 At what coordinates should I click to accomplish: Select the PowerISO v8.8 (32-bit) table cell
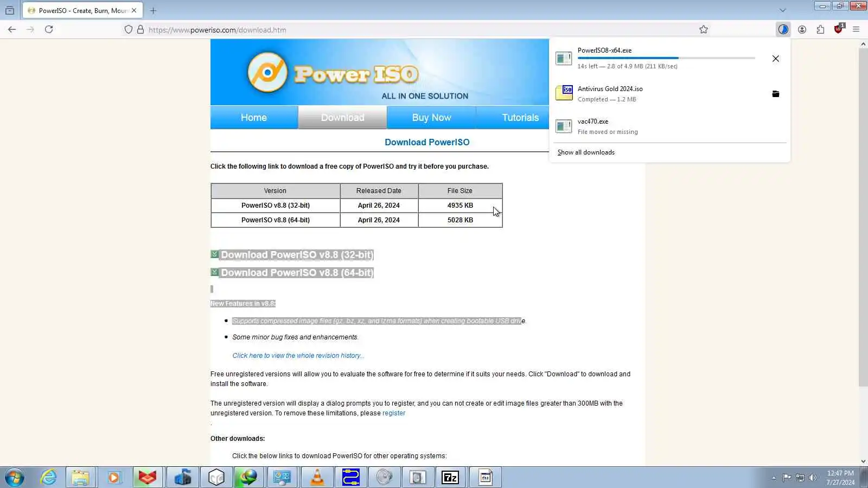[x=276, y=206]
